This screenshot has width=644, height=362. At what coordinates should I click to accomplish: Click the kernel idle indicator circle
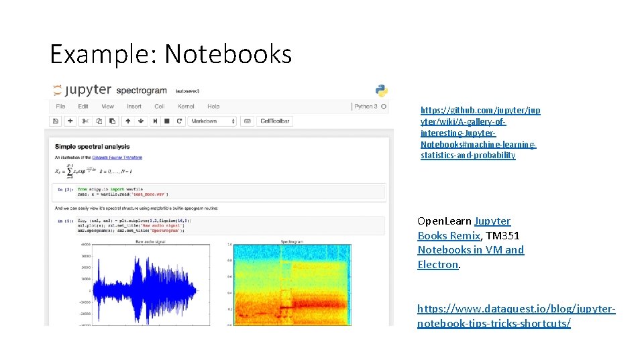[x=384, y=107]
